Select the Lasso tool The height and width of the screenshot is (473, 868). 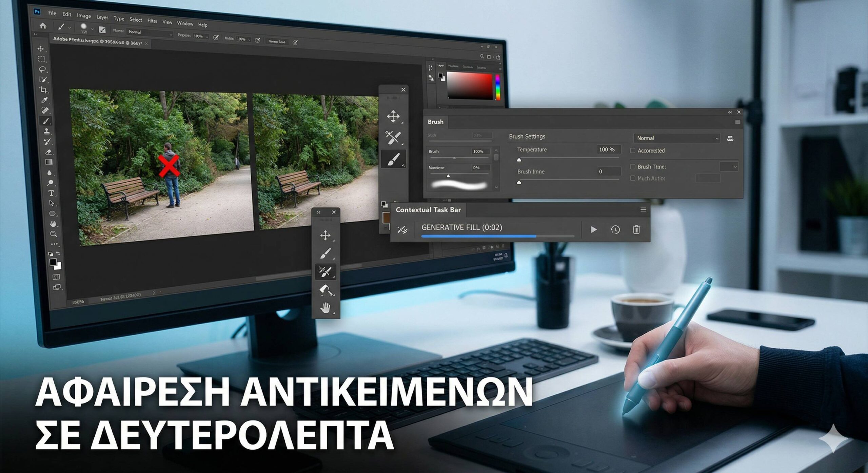pyautogui.click(x=42, y=69)
